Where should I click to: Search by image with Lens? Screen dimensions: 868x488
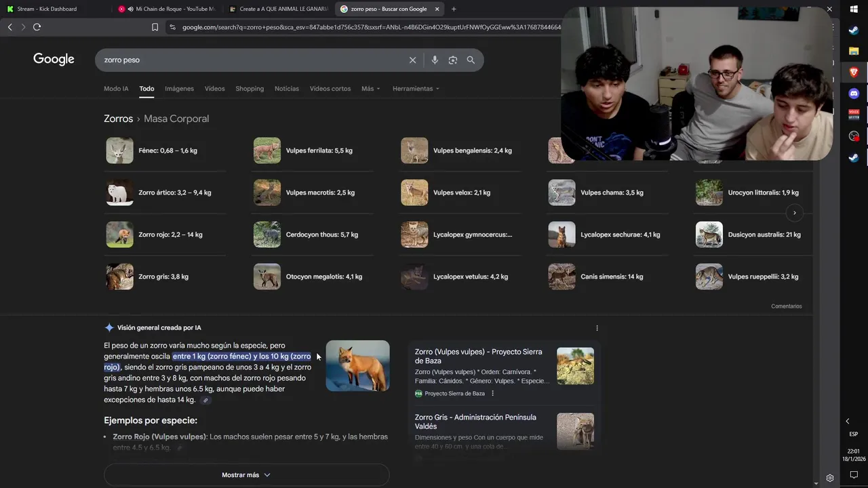click(452, 60)
